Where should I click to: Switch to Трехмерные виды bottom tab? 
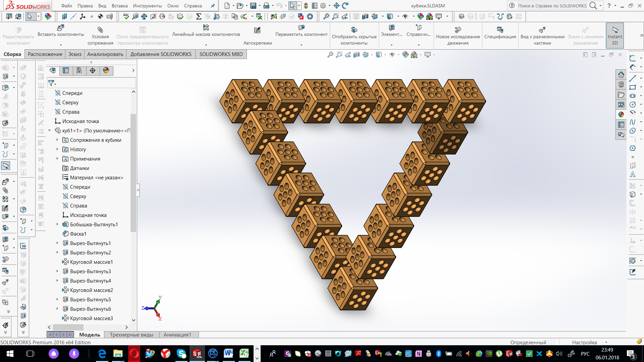131,335
